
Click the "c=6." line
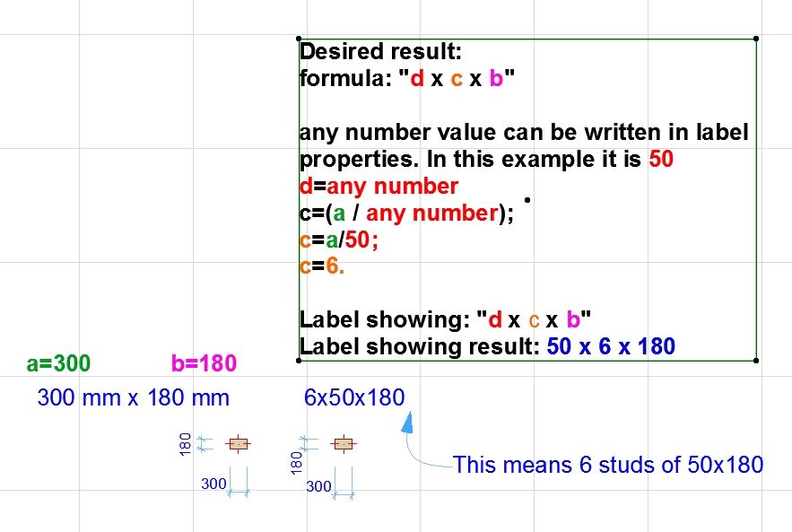tap(322, 266)
